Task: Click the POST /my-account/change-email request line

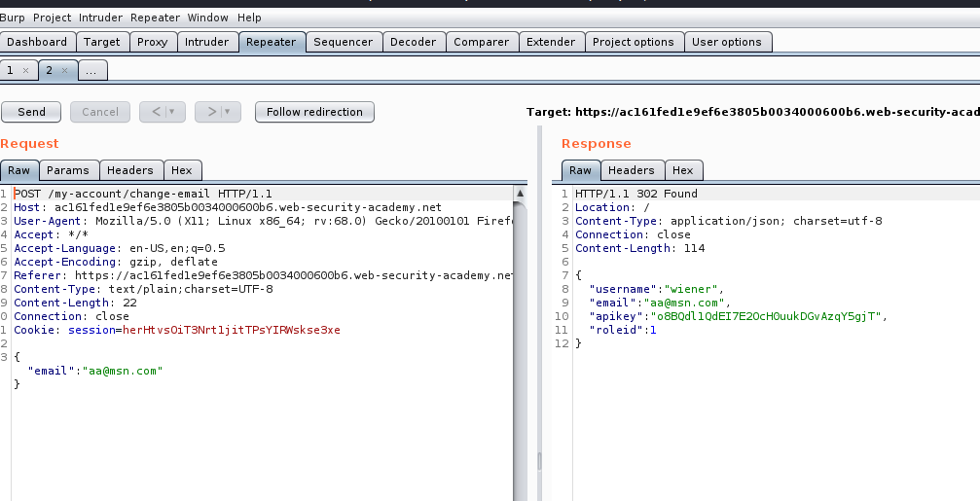Action: (x=143, y=194)
